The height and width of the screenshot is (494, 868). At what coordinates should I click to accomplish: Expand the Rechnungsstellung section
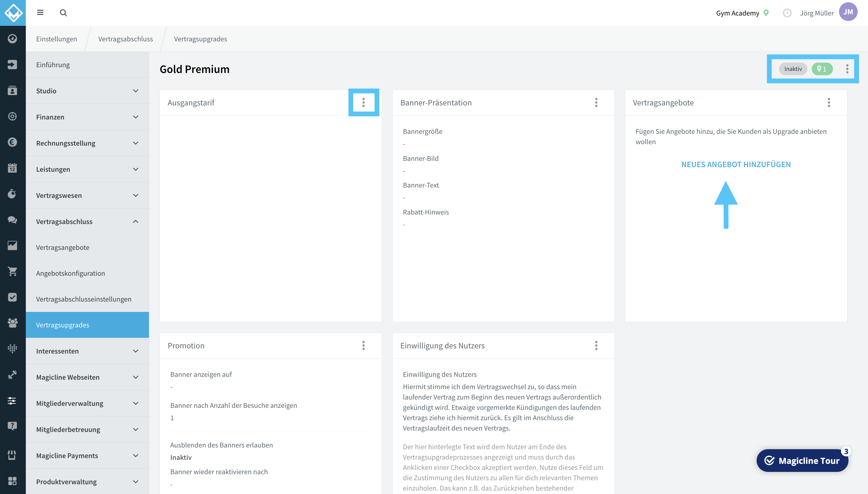[88, 143]
